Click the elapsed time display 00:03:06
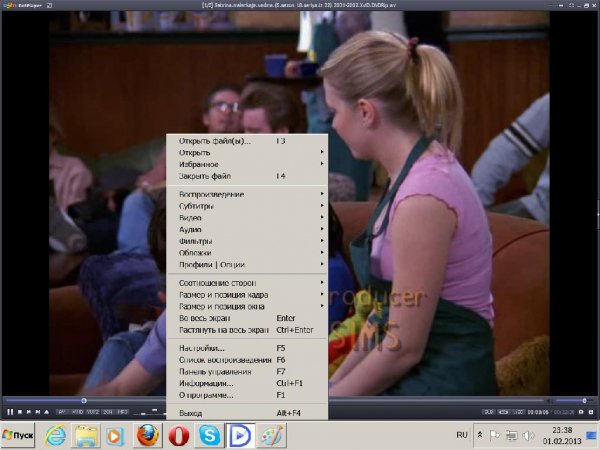This screenshot has width=600, height=450. click(538, 412)
